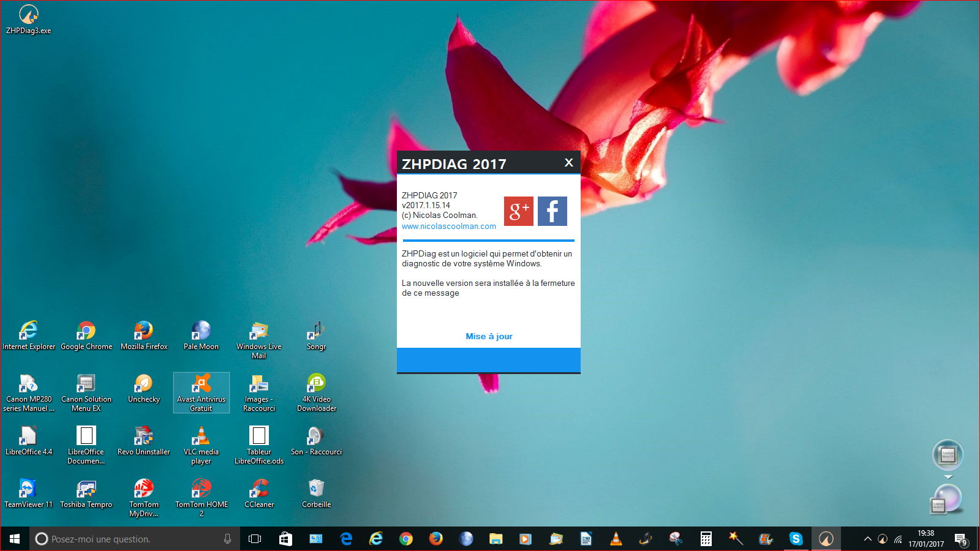This screenshot has height=551, width=980.
Task: Select the Corbeille recycle bin icon
Action: point(317,493)
